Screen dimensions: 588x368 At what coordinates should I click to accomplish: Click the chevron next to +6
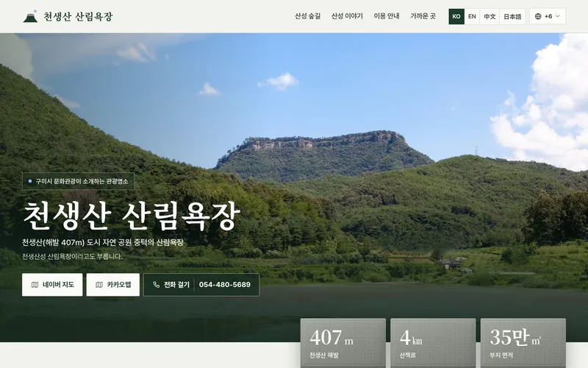pos(558,16)
